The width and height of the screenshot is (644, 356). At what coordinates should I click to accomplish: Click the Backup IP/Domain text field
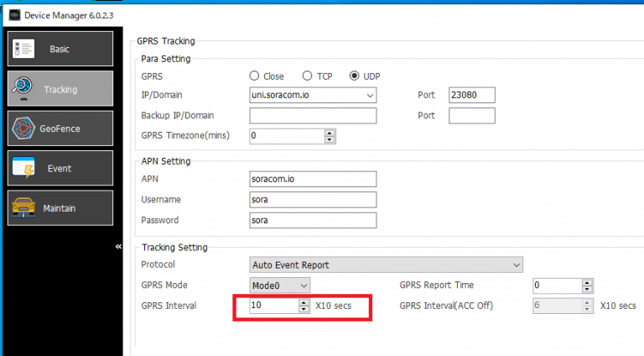[x=313, y=116]
